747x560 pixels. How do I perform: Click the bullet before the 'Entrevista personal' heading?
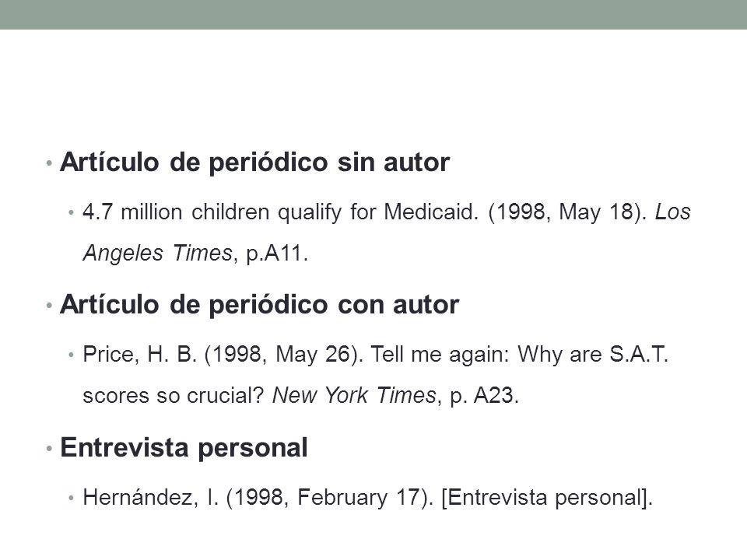click(49, 449)
